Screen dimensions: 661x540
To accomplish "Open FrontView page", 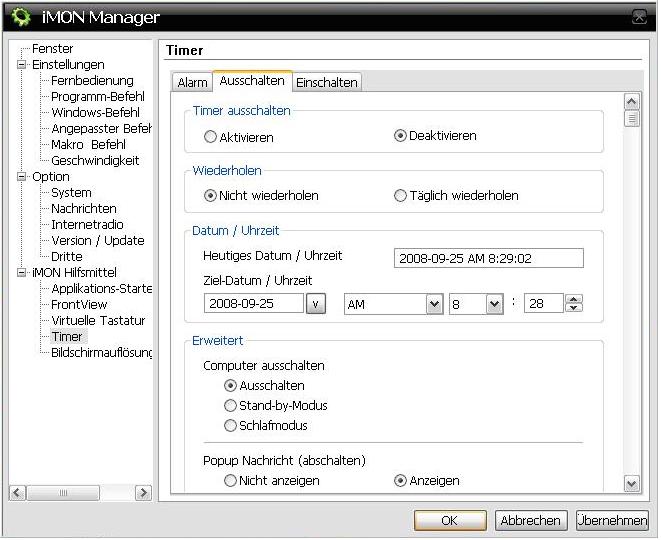I will 79,305.
